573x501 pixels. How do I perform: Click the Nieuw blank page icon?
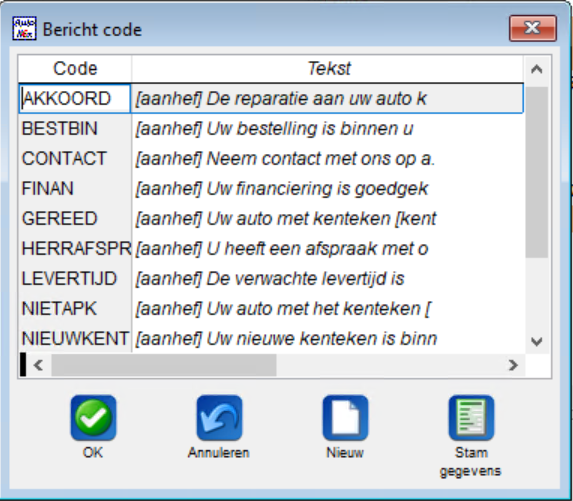coord(345,418)
